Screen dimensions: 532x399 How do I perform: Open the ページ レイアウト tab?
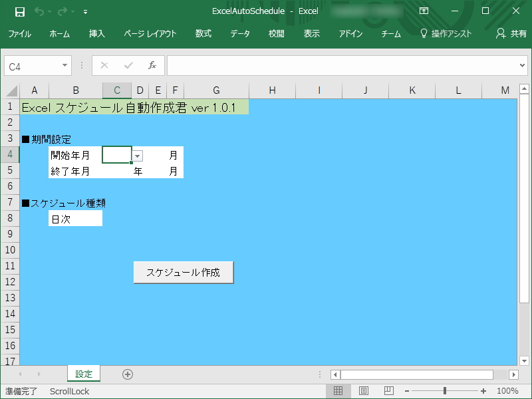(150, 34)
